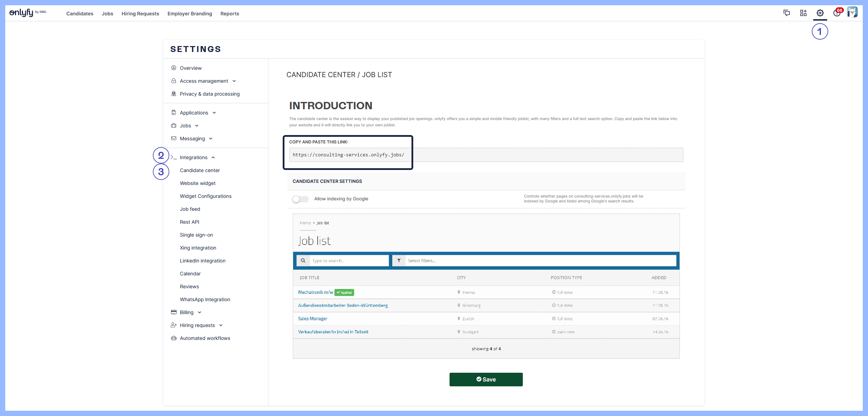Screen dimensions: 868x416
Task: Open the user avatar menu
Action: pos(852,13)
